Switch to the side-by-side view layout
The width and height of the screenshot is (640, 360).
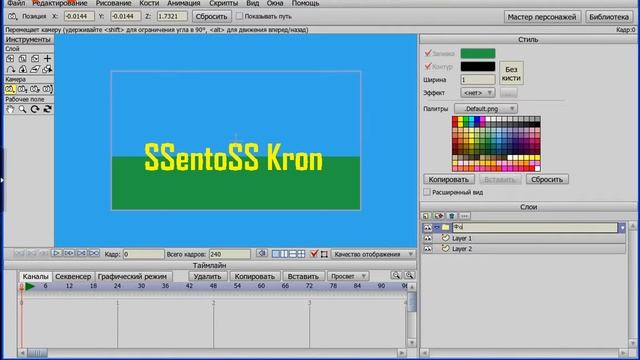pyautogui.click(x=284, y=254)
